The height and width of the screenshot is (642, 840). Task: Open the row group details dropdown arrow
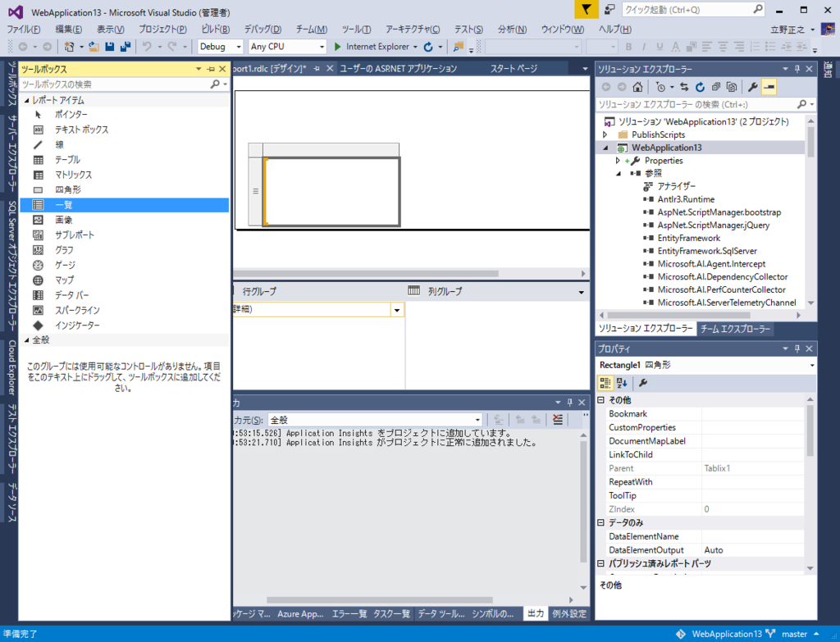[397, 310]
